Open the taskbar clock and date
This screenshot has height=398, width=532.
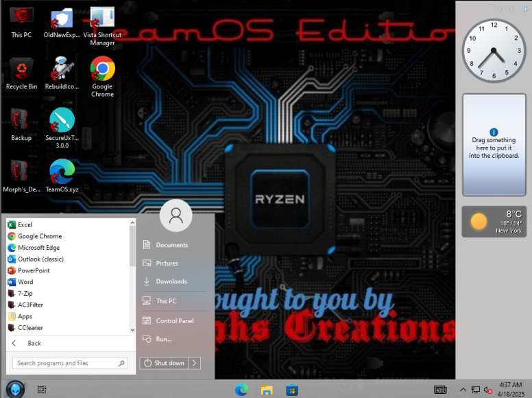pyautogui.click(x=511, y=390)
